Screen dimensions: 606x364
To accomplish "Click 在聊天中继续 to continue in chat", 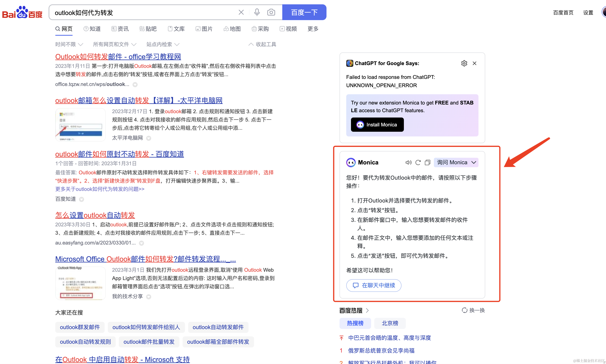I will coord(373,285).
